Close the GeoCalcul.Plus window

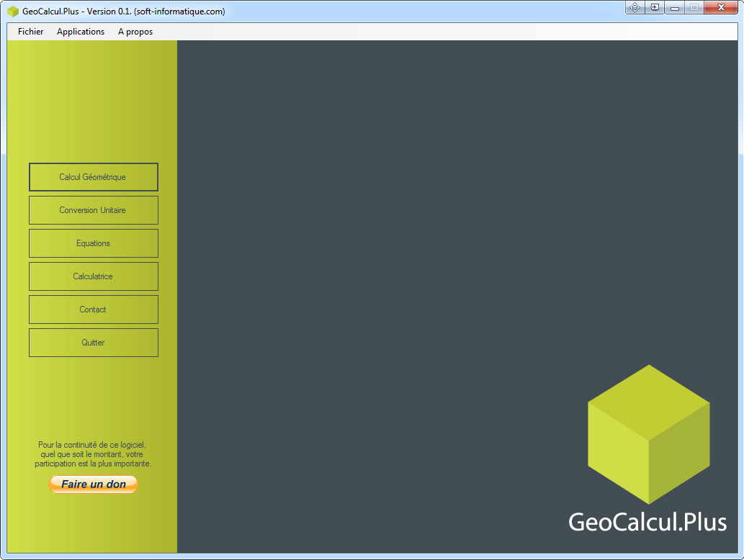pos(720,7)
